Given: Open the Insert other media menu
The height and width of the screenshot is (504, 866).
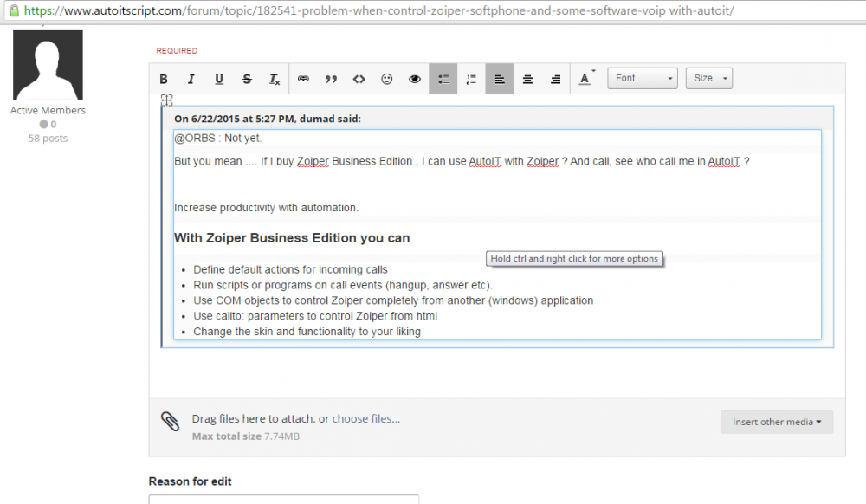Looking at the screenshot, I should (x=777, y=422).
